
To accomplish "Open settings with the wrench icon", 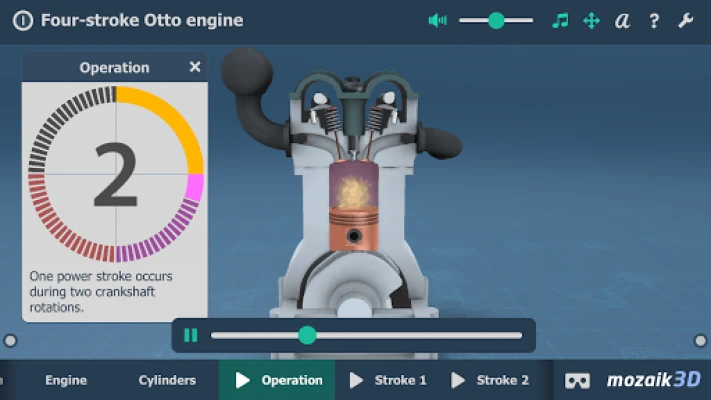I will click(685, 21).
